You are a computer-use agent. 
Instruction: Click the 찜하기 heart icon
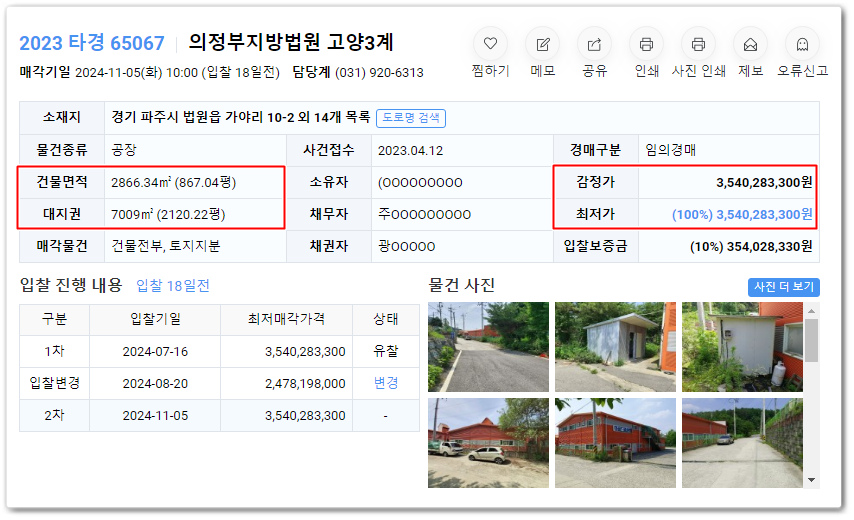490,44
